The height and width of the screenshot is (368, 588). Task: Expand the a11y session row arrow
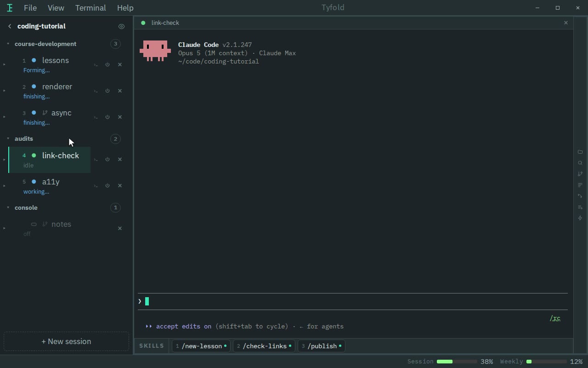5,186
